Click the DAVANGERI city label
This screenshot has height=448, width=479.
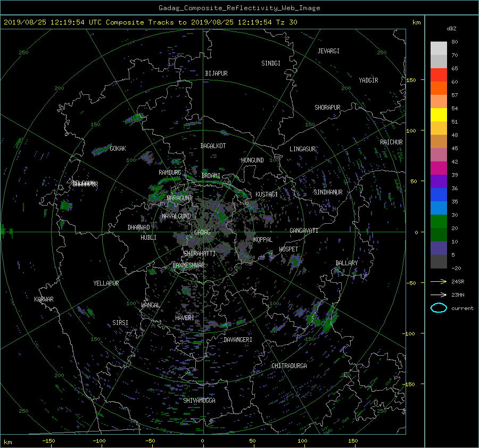tap(238, 340)
